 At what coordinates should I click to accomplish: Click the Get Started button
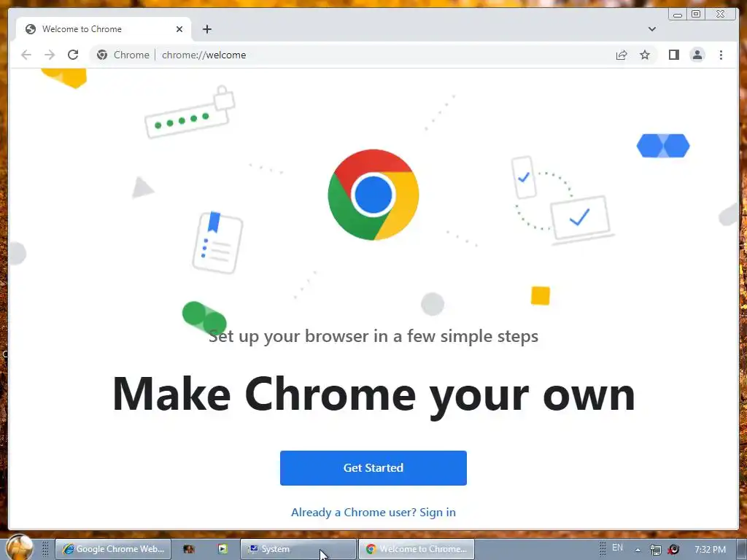(373, 468)
